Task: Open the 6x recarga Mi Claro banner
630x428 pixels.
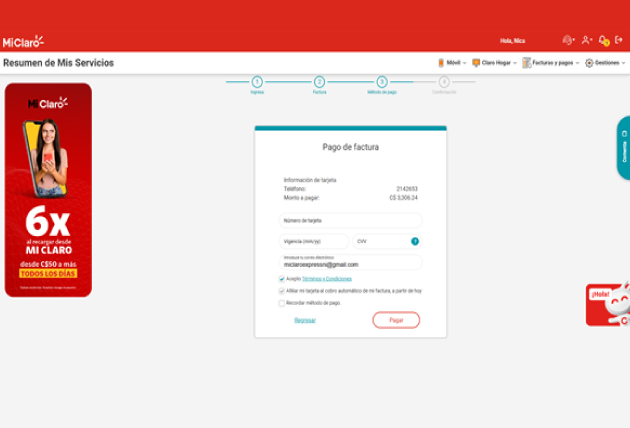Action: (x=48, y=190)
